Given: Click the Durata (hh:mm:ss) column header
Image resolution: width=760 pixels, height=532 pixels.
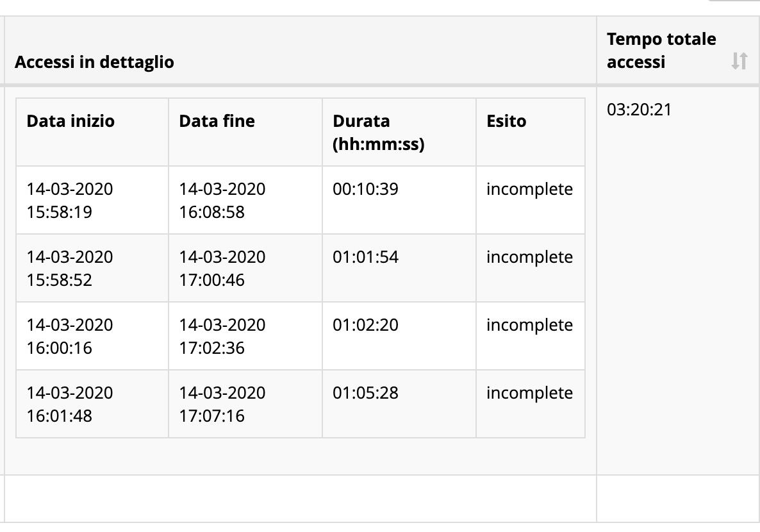Looking at the screenshot, I should [x=378, y=133].
